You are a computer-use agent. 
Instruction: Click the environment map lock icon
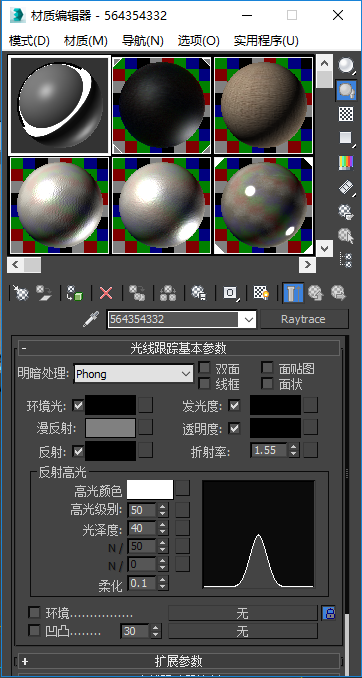[329, 613]
